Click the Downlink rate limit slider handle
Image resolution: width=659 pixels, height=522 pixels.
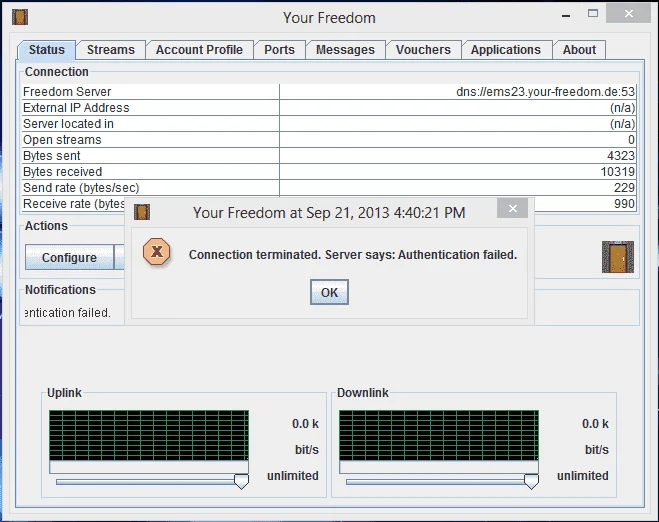[531, 481]
